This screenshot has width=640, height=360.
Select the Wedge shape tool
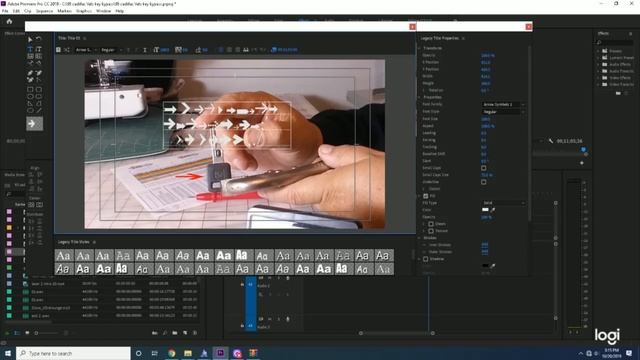click(x=30, y=104)
